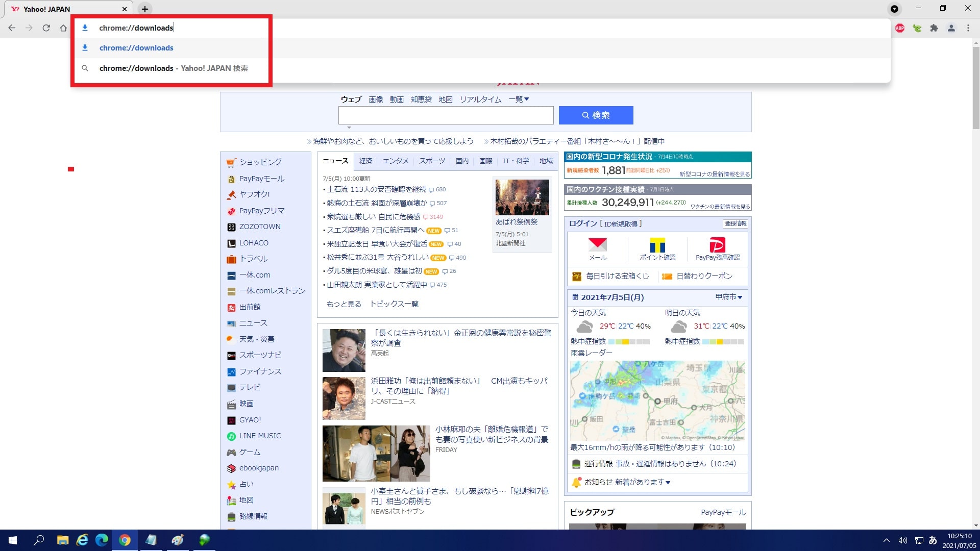
Task: Open the 経済 news tab
Action: click(x=365, y=161)
